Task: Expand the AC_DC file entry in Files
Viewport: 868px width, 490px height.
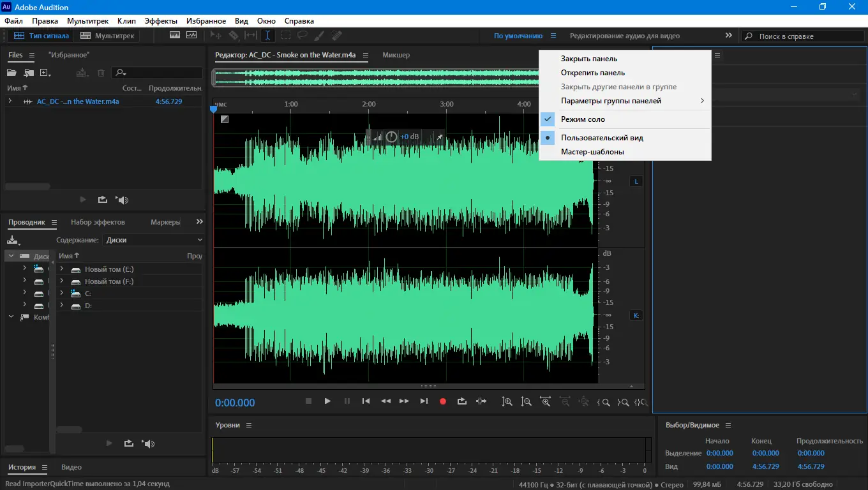Action: [x=10, y=101]
